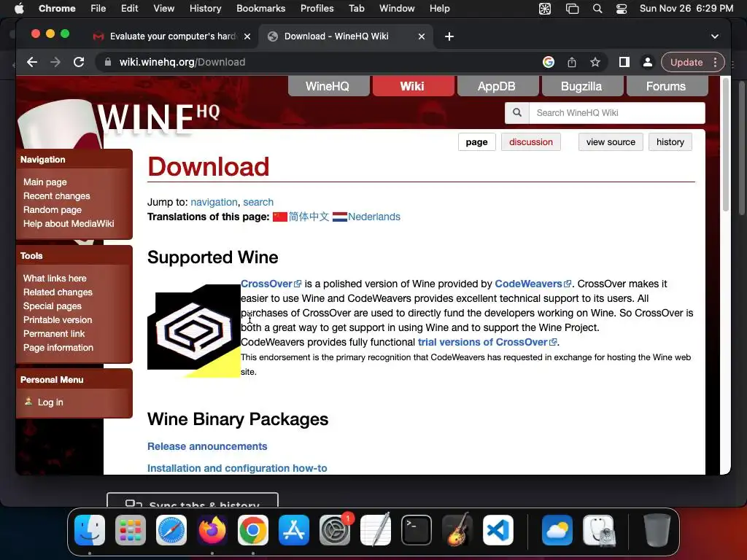Select the Wiki tab
Screen dimensions: 747x560
(413, 86)
